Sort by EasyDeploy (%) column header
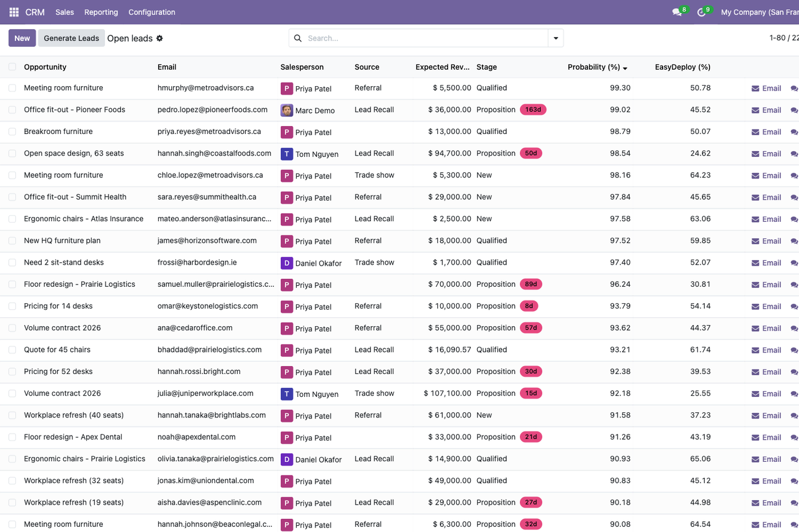Screen dimensions: 799x532 click(x=683, y=67)
